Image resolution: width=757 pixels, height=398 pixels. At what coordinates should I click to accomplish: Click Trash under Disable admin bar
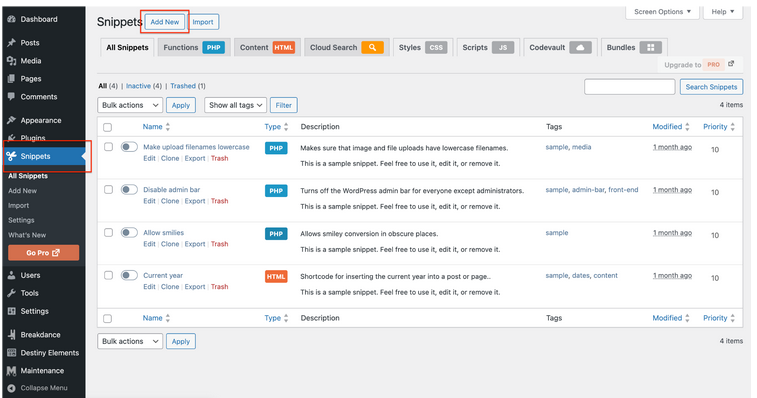[x=220, y=201]
